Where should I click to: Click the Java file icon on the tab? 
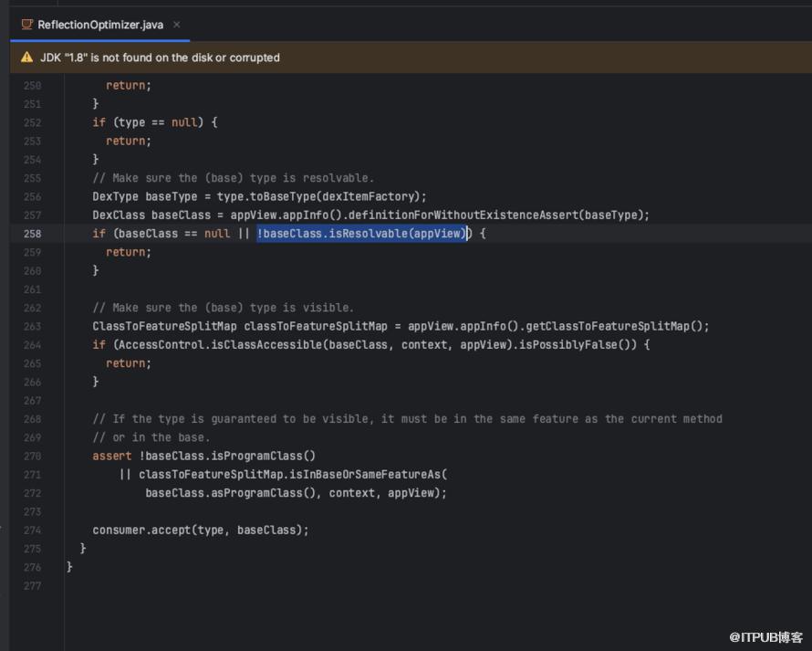point(27,25)
